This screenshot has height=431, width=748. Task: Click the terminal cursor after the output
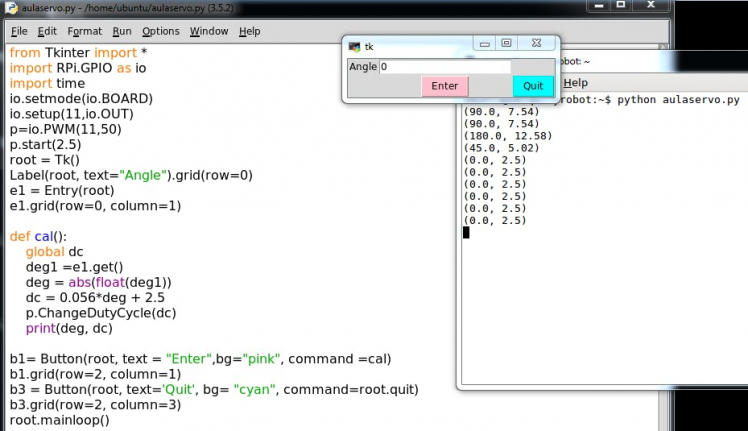coord(466,233)
